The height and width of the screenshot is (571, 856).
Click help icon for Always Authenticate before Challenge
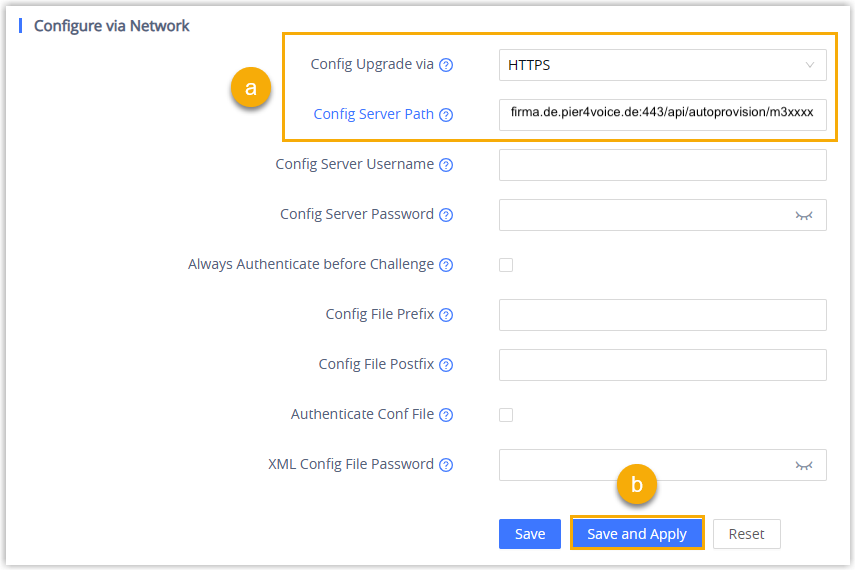446,265
